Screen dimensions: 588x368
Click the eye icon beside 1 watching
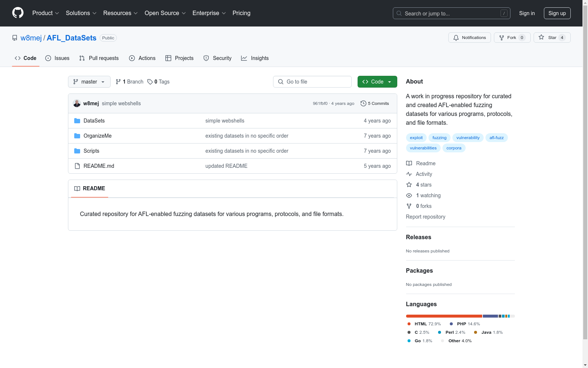click(x=409, y=195)
